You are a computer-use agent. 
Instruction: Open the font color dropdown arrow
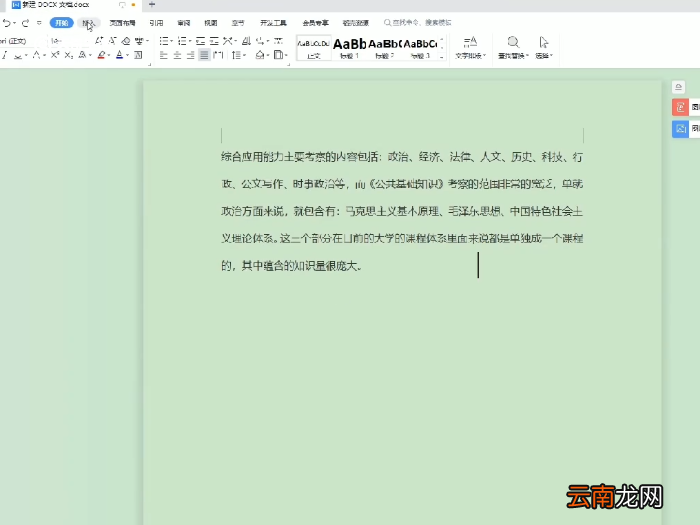coord(128,55)
